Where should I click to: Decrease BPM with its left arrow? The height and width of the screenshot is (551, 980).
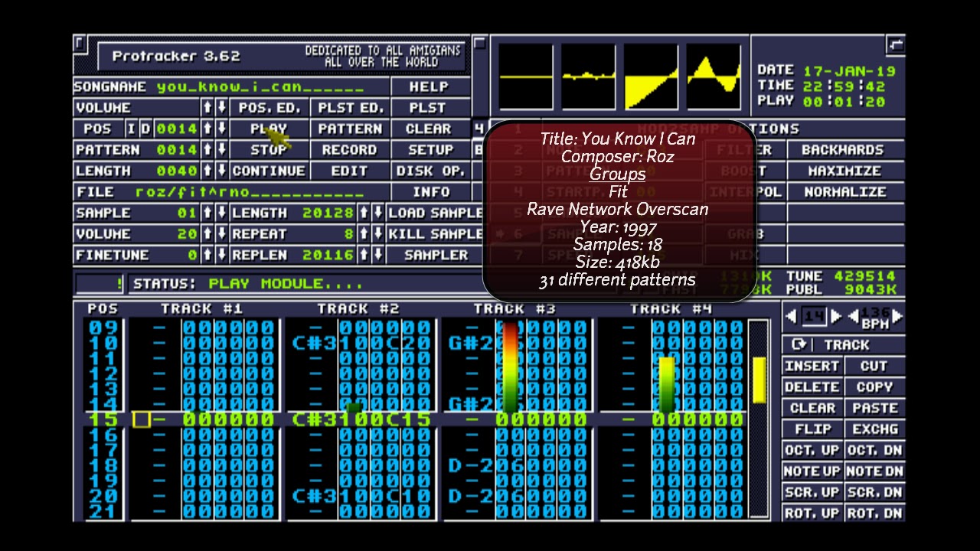tap(853, 316)
